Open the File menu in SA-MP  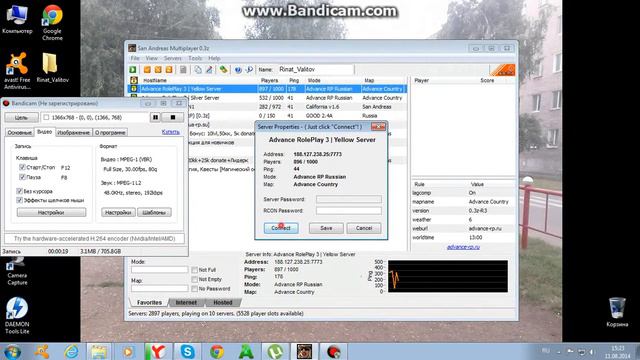(135, 58)
